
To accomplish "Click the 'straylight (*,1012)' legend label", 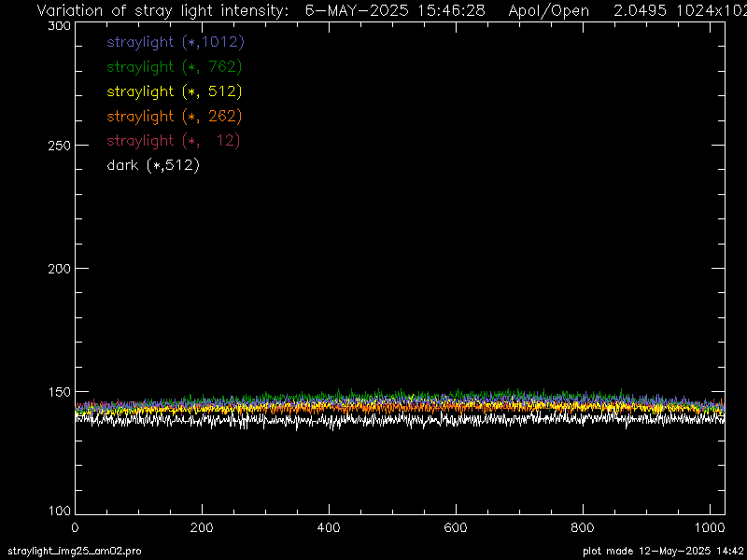I will click(x=176, y=42).
